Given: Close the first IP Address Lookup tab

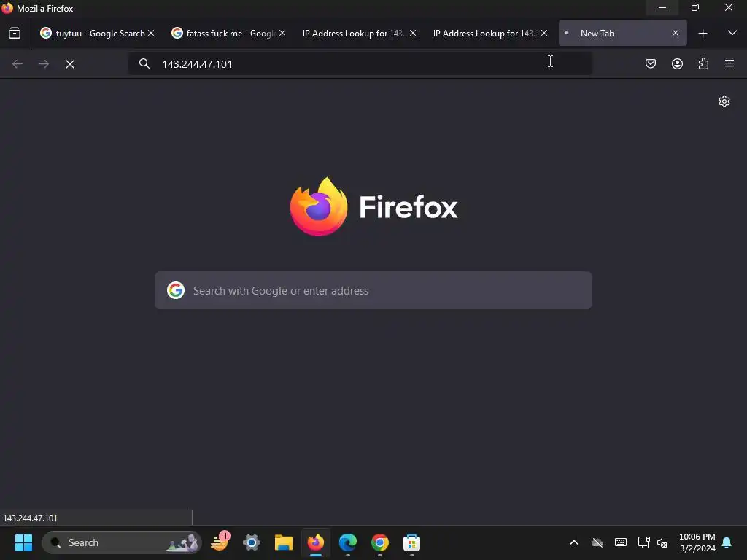Looking at the screenshot, I should click(x=413, y=34).
